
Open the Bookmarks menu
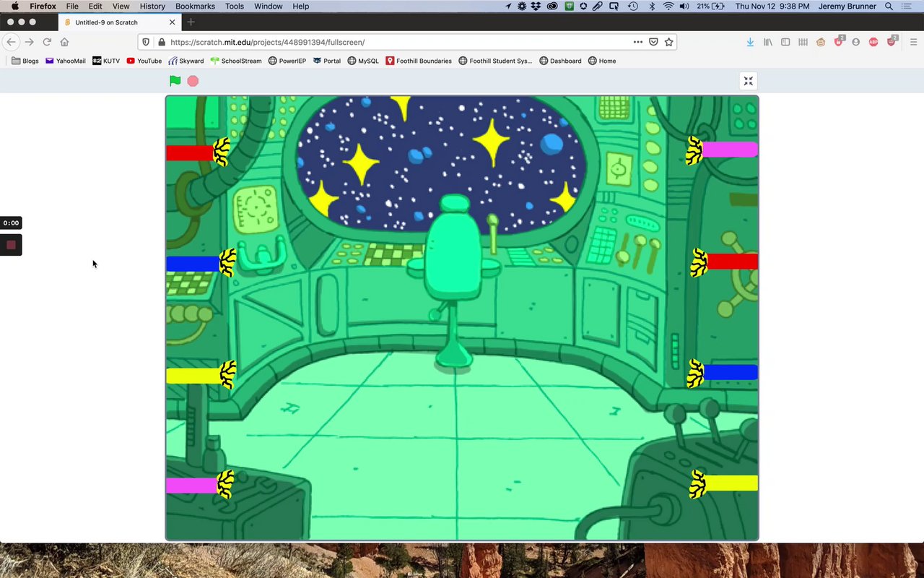[195, 6]
